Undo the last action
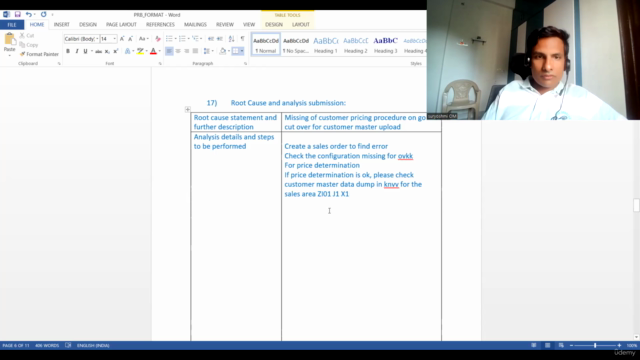This screenshot has height=360, width=640. pos(28,14)
